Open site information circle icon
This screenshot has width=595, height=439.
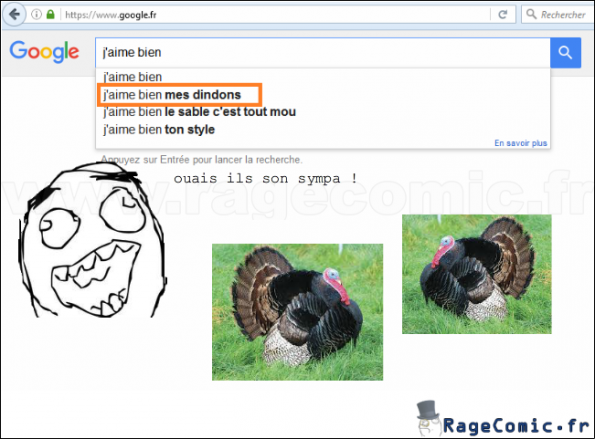pyautogui.click(x=36, y=15)
